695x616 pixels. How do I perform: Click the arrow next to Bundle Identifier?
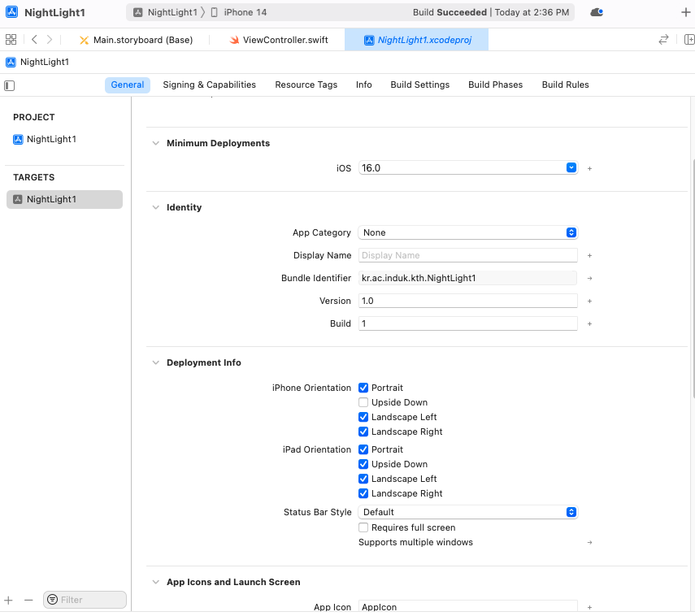pyautogui.click(x=589, y=278)
